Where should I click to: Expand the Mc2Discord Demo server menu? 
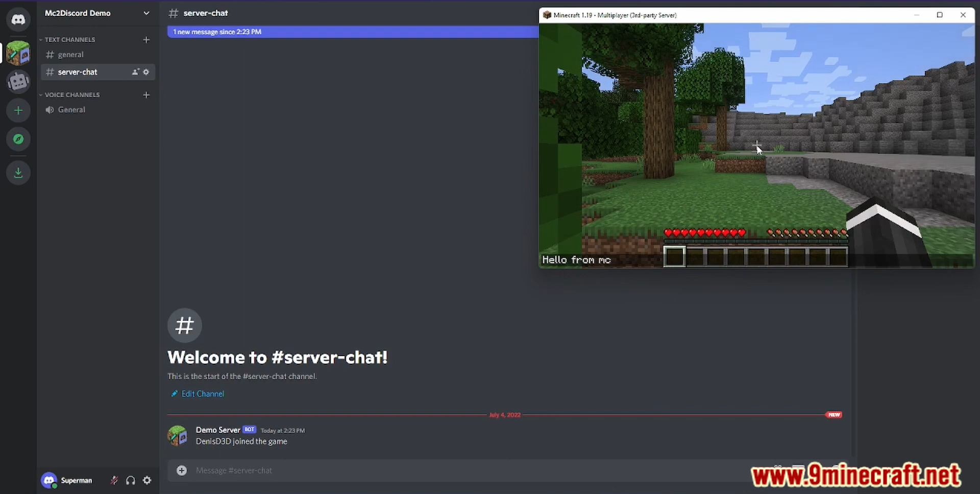(x=146, y=13)
